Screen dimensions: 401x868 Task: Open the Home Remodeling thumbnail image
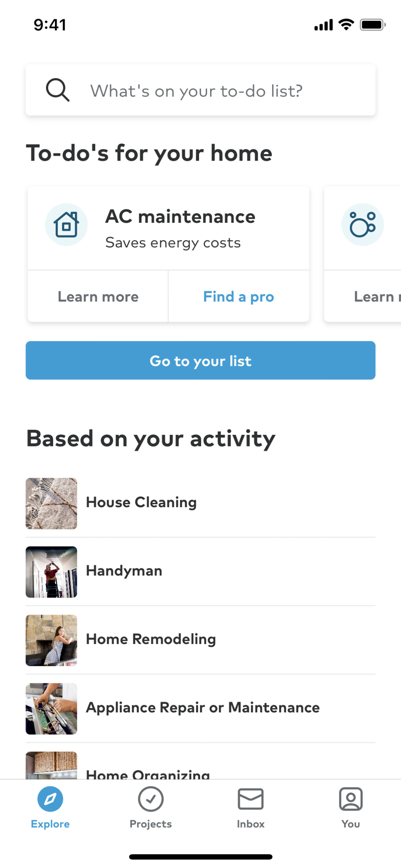pyautogui.click(x=51, y=640)
